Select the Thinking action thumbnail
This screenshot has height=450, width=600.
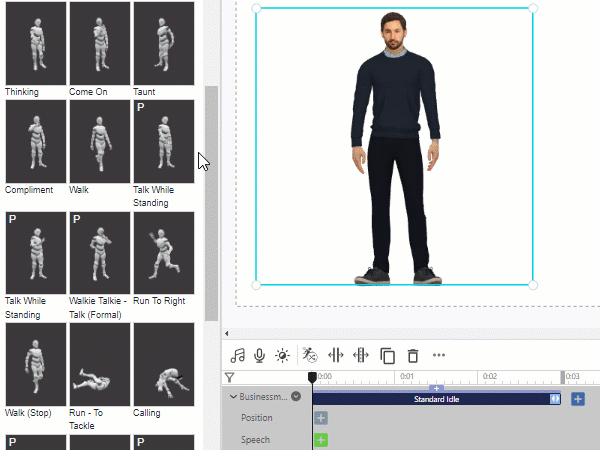point(36,43)
